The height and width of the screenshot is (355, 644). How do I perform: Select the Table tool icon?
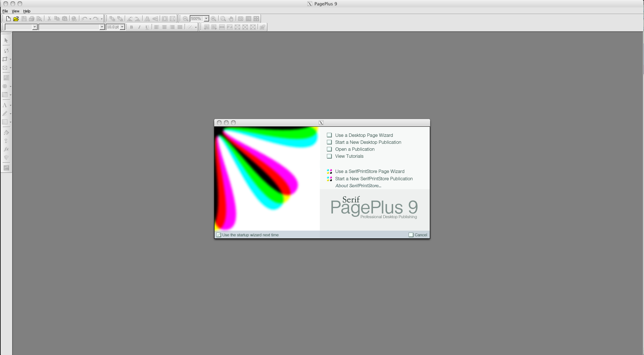[5, 95]
